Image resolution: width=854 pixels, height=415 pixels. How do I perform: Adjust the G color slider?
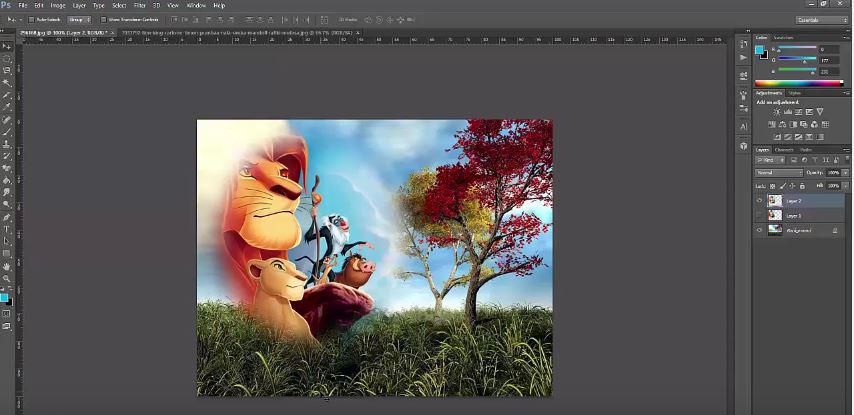tap(797, 59)
